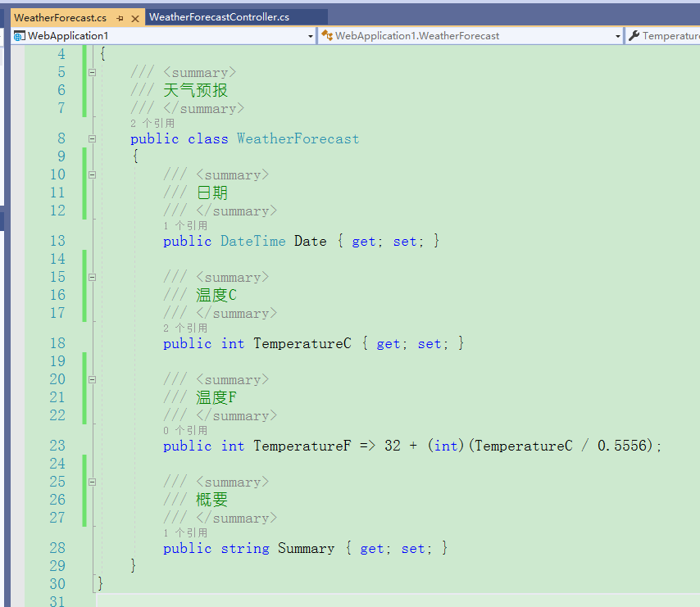Open the WebApplication1 project dropdown
Image resolution: width=700 pixels, height=607 pixels.
click(x=310, y=35)
